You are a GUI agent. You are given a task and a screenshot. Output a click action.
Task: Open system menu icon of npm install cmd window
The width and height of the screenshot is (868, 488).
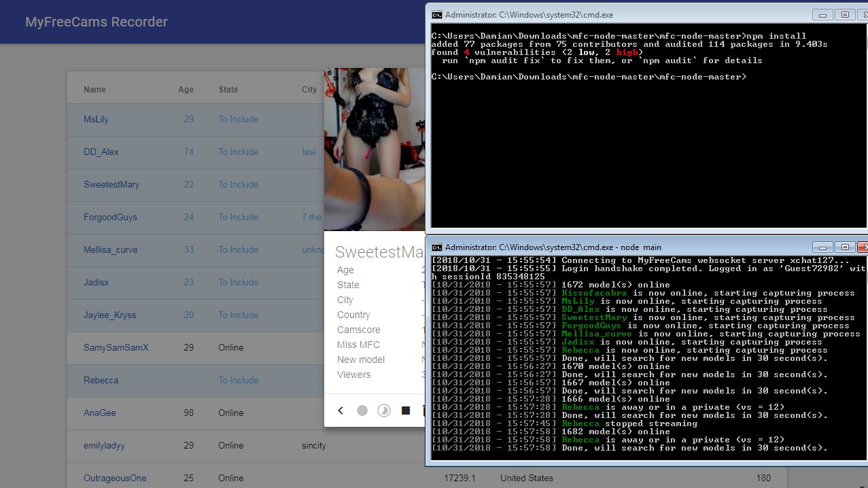tap(437, 14)
